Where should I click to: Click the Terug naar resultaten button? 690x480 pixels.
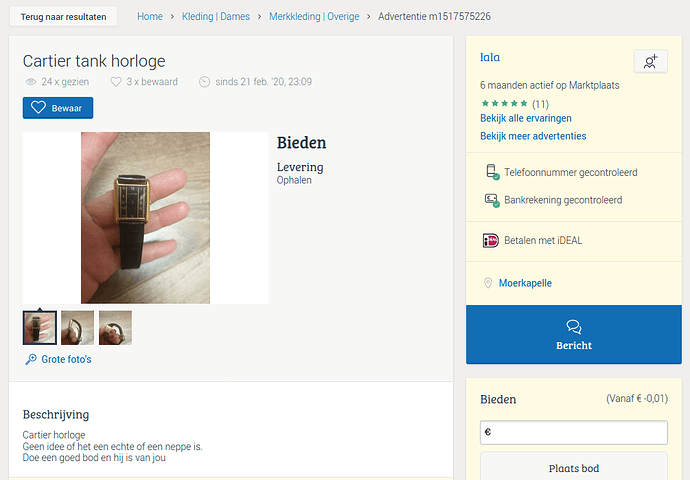tap(63, 17)
